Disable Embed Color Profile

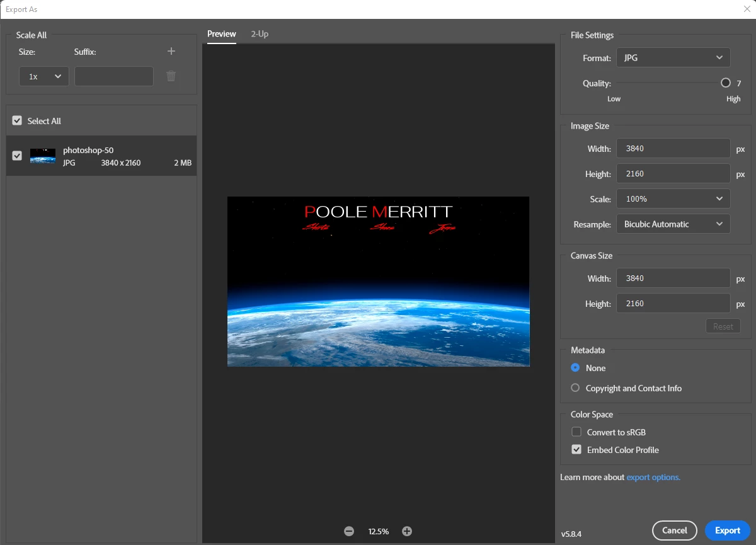[576, 449]
